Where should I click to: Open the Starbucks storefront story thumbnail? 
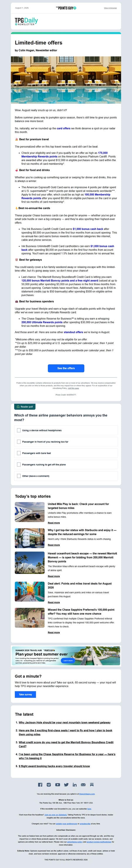[30, 538]
